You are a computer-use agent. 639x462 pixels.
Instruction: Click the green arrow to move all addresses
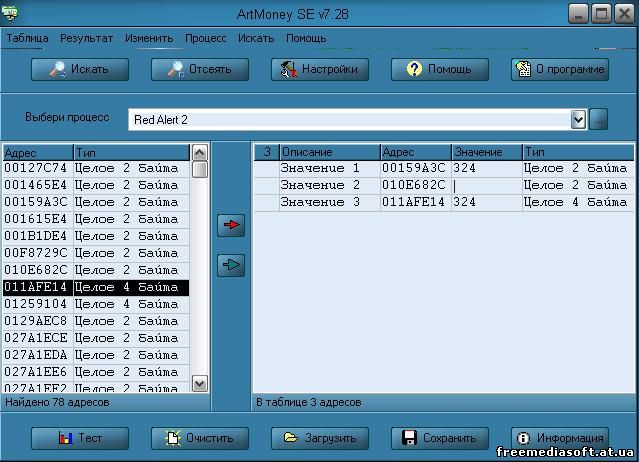click(x=231, y=265)
